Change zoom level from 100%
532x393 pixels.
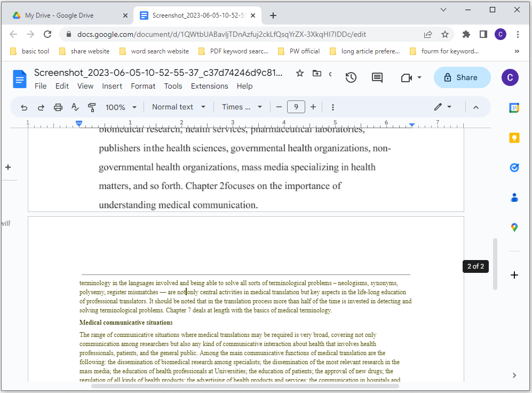point(121,107)
